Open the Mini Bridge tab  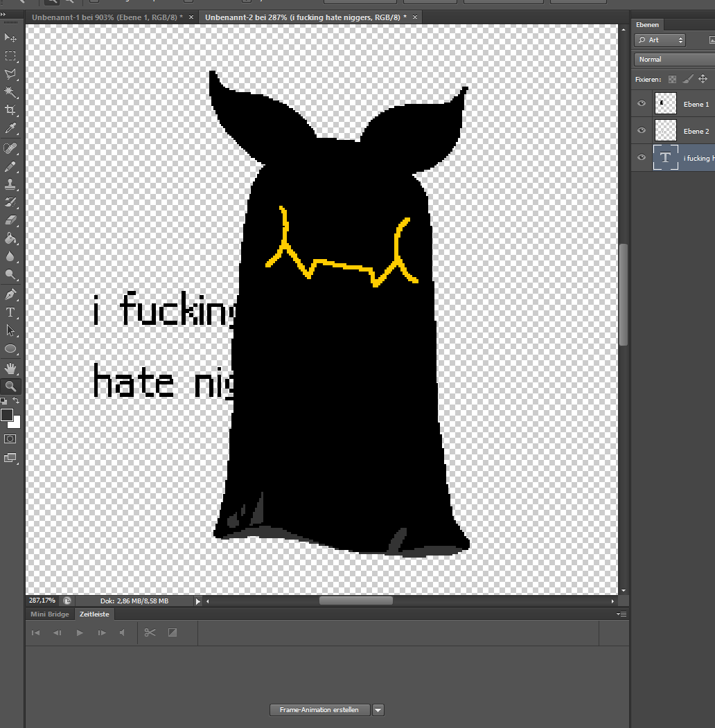tap(50, 614)
